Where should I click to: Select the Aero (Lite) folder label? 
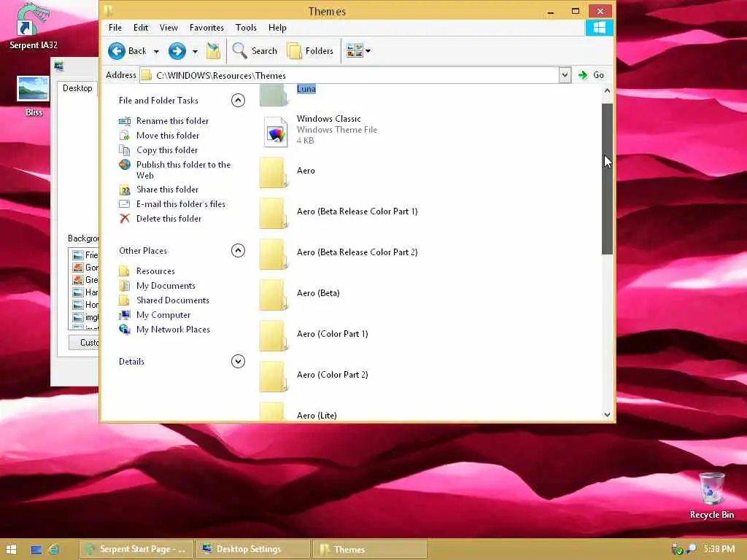click(x=317, y=415)
